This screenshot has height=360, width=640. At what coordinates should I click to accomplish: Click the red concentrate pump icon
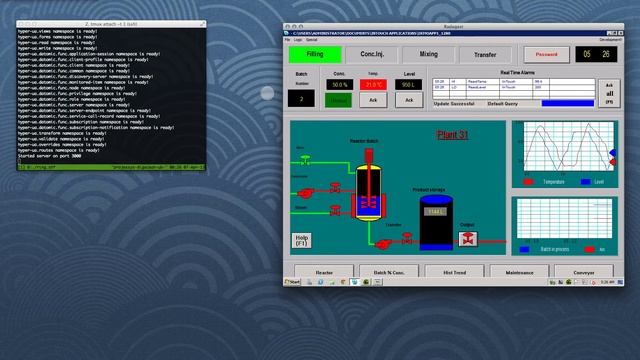pos(305,193)
